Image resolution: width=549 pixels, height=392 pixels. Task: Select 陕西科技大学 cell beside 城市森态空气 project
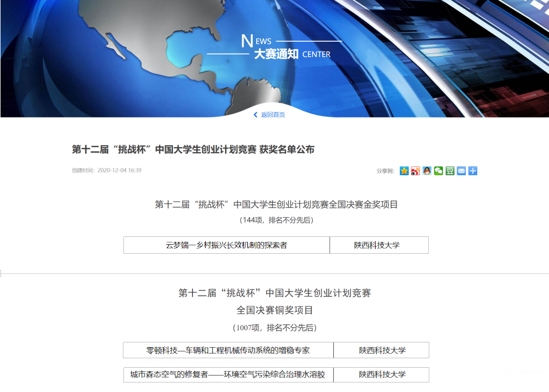(x=382, y=375)
